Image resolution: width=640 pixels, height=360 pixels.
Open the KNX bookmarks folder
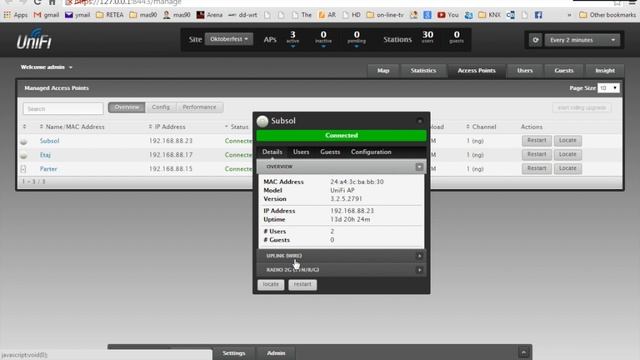click(x=489, y=15)
